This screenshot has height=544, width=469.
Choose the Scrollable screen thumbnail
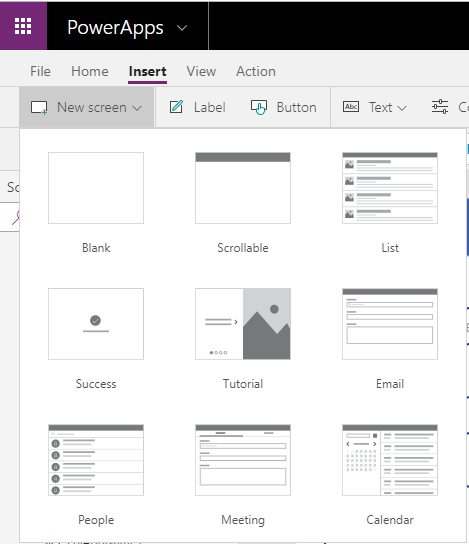click(243, 188)
